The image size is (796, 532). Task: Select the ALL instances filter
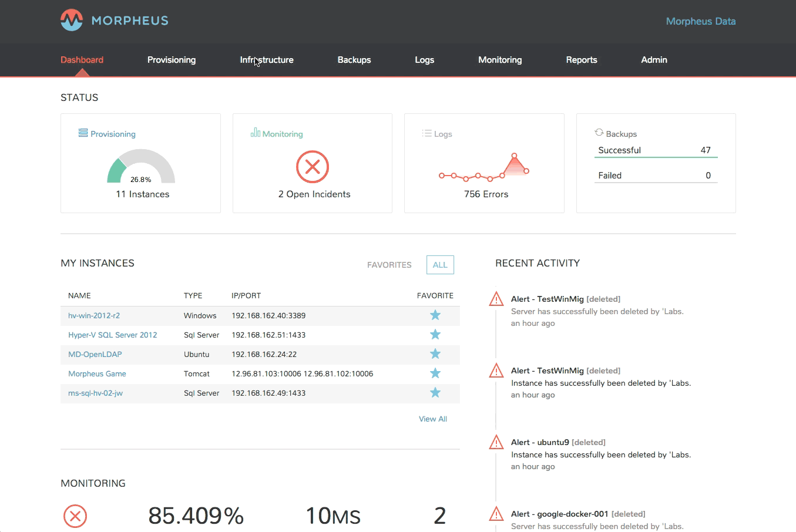tap(440, 265)
